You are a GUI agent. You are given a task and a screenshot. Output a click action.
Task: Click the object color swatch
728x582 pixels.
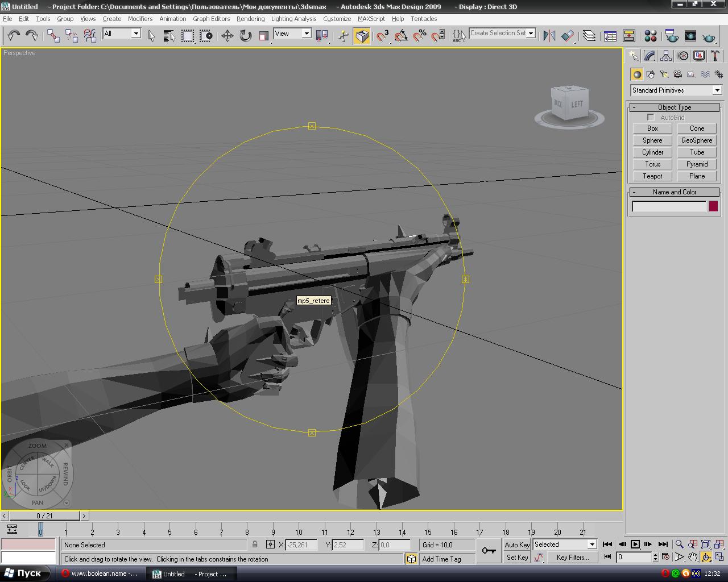[x=713, y=206]
